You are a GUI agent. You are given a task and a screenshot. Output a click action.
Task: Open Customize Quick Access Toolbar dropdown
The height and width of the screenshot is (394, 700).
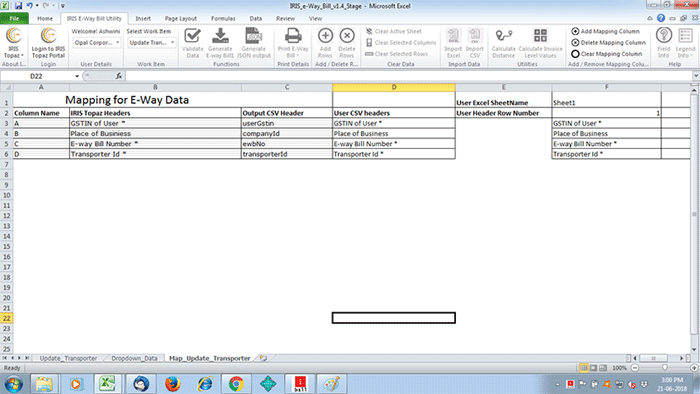point(62,6)
